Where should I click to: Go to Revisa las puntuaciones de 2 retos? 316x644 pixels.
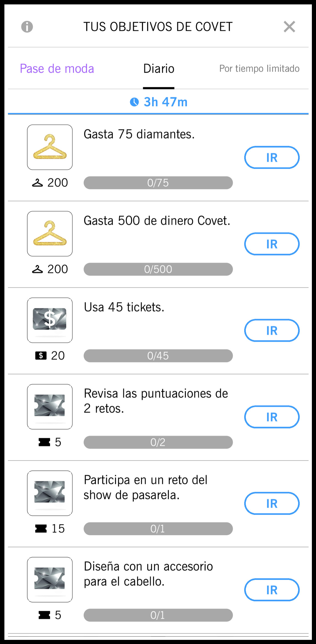coord(272,417)
